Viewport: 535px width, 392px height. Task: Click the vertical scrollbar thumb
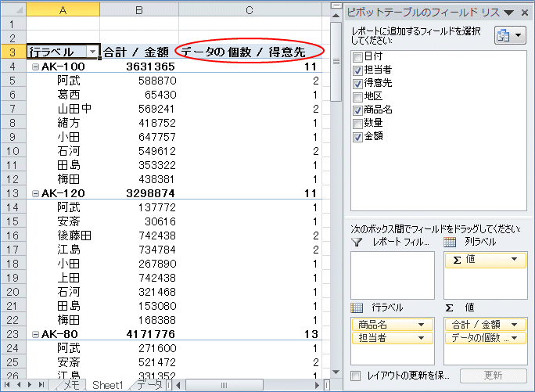pyautogui.click(x=336, y=62)
